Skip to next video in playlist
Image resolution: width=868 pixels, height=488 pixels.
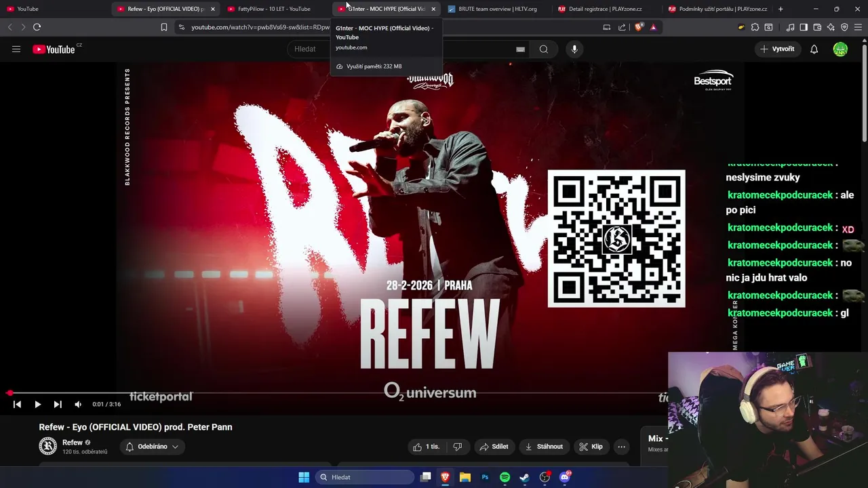click(58, 404)
